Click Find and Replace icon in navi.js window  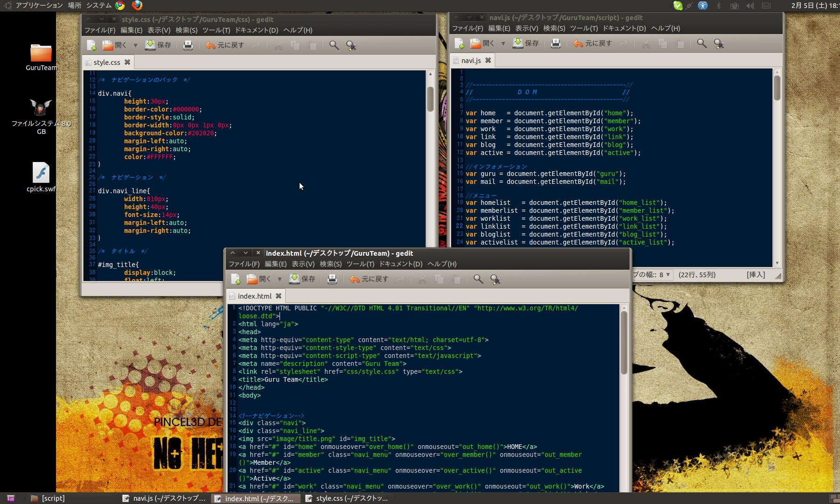pyautogui.click(x=719, y=43)
